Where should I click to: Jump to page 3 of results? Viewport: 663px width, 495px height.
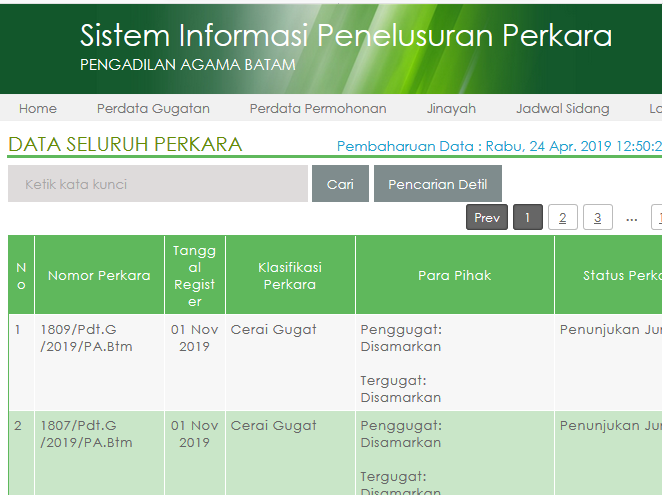598,217
